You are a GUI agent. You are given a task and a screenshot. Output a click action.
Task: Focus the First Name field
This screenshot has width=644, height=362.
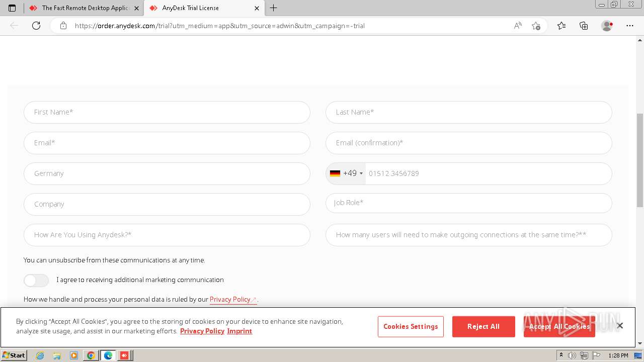[167, 112]
